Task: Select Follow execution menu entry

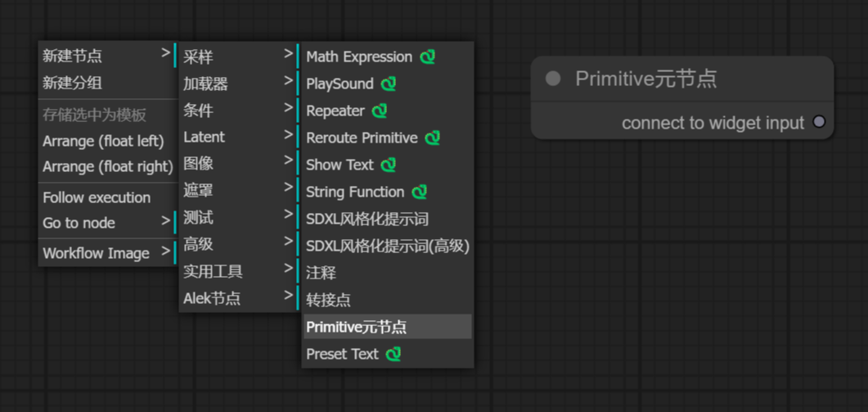Action: (97, 197)
